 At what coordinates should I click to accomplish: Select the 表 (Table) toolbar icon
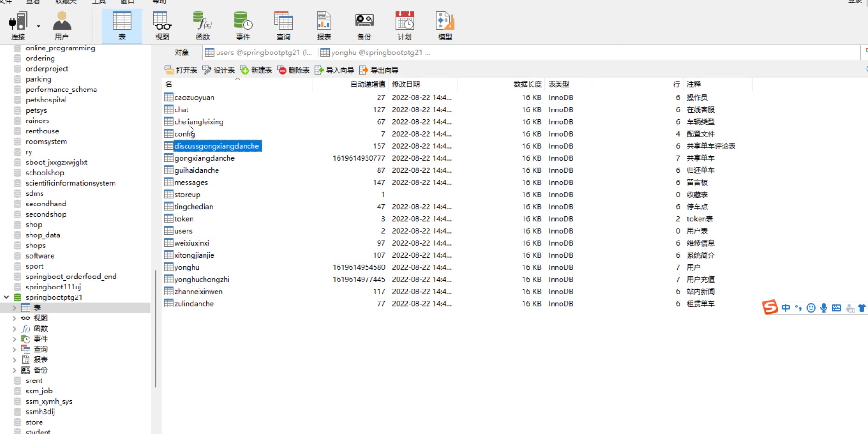[122, 26]
